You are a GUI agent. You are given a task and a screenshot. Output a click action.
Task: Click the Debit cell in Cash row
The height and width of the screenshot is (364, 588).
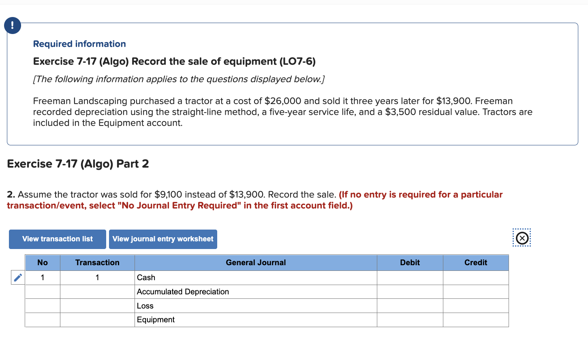[x=410, y=277]
